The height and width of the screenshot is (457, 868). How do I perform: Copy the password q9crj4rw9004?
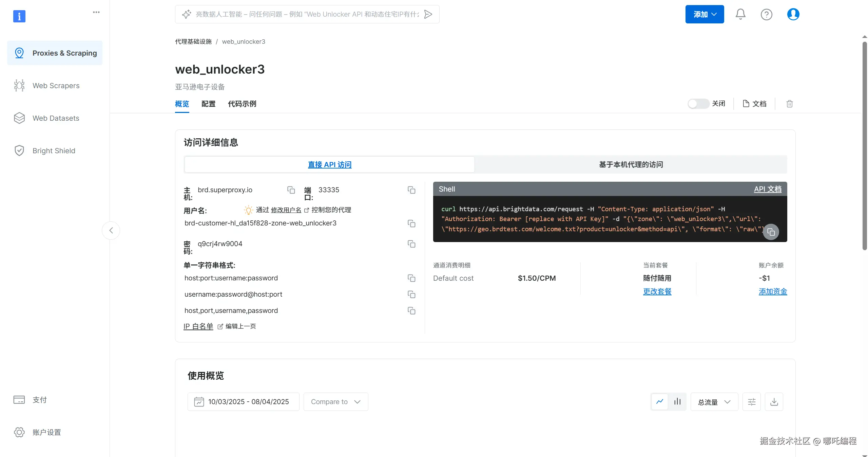pyautogui.click(x=411, y=244)
